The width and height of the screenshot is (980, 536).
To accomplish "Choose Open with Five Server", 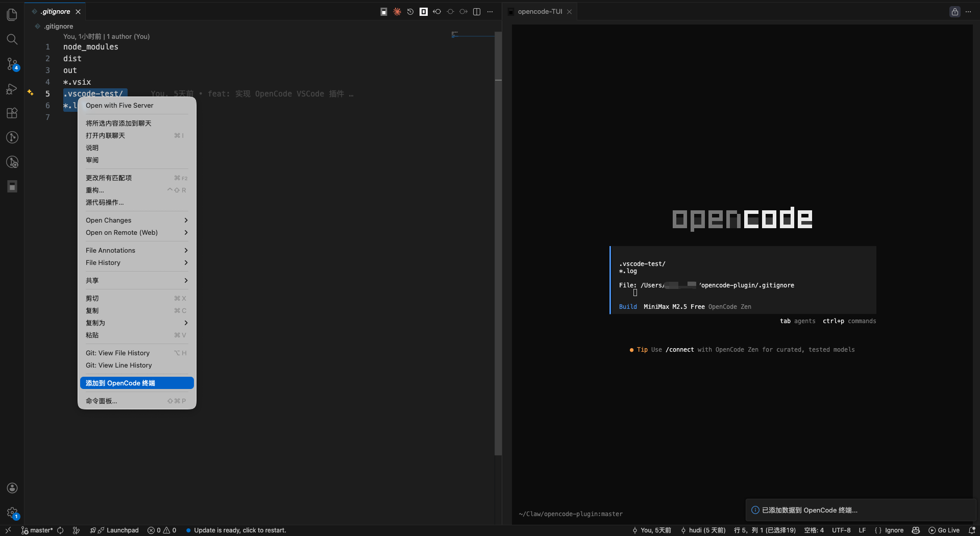I will point(137,105).
